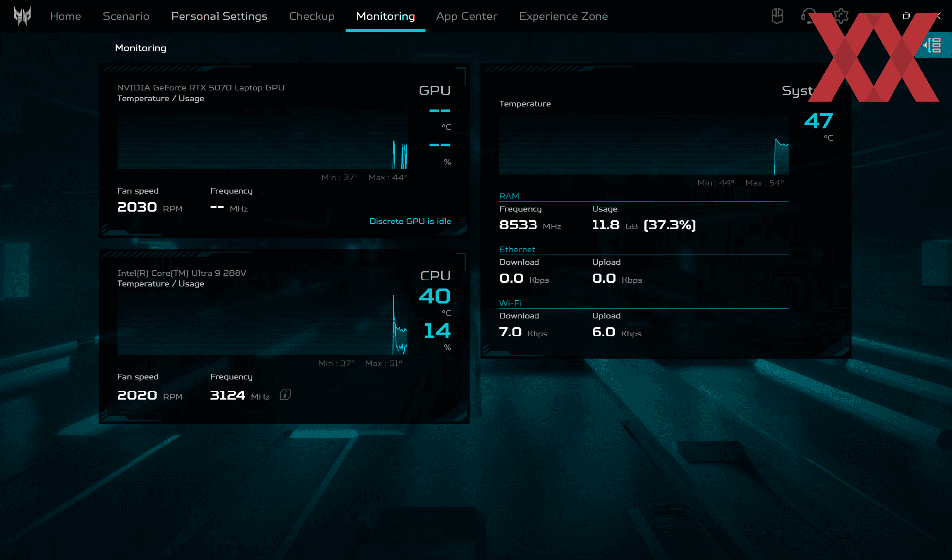952x560 pixels.
Task: Open the support headset icon
Action: [808, 16]
